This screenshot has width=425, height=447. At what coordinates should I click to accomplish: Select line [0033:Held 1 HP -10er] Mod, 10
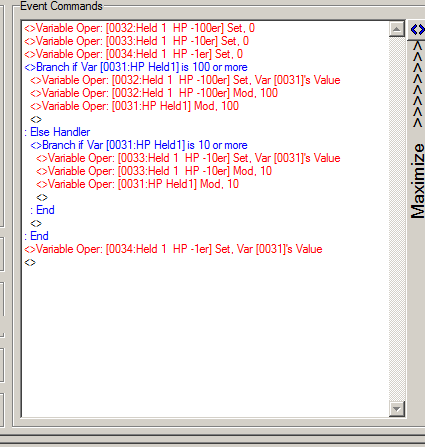tap(154, 171)
